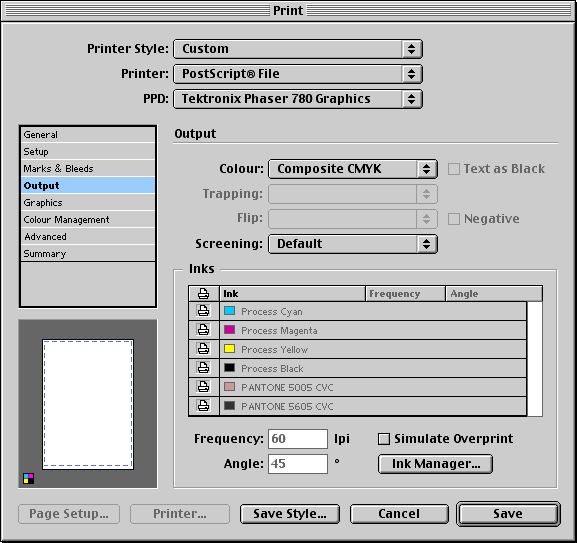577x543 pixels.
Task: Toggle printer icon for Process Black ink
Action: tap(203, 368)
